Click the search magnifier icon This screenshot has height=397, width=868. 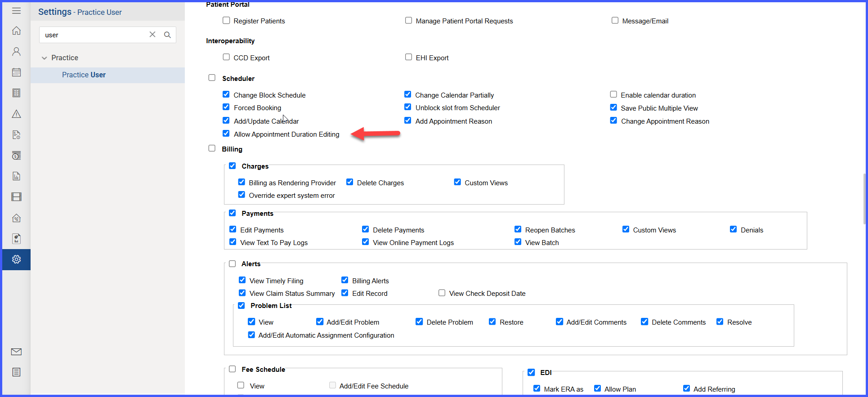[167, 35]
